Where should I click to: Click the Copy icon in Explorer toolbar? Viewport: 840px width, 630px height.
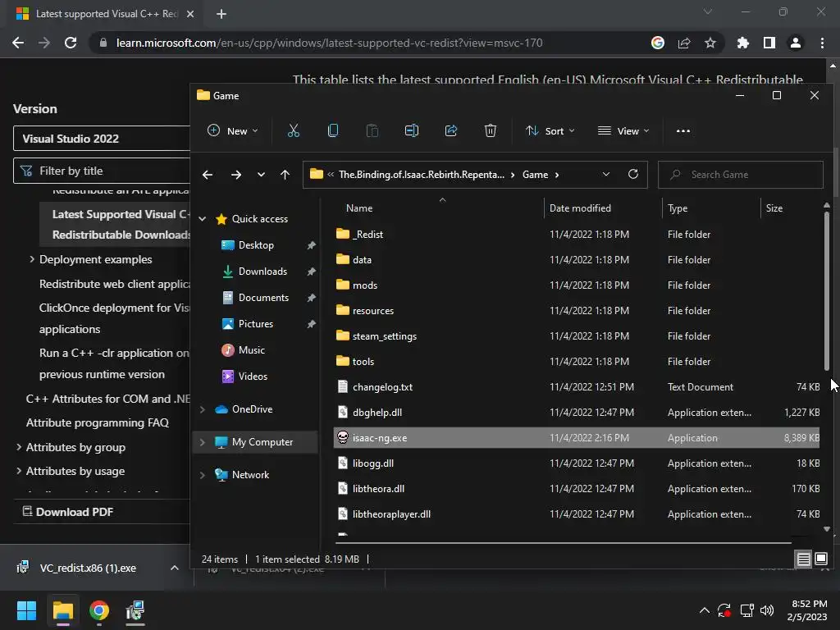point(333,130)
